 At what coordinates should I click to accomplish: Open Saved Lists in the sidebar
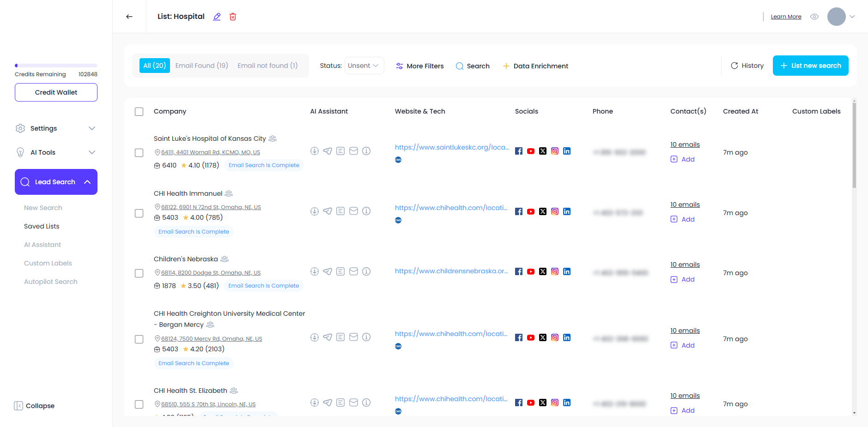coord(42,226)
